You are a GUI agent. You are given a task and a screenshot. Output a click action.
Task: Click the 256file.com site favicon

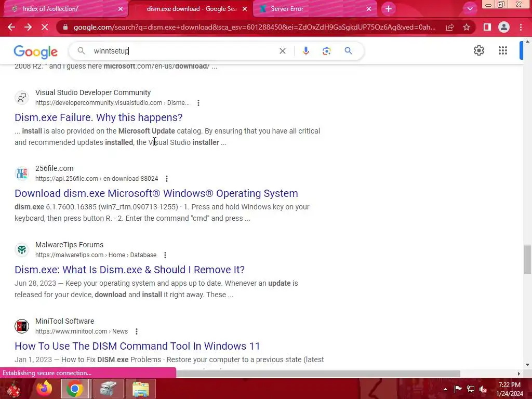22,174
